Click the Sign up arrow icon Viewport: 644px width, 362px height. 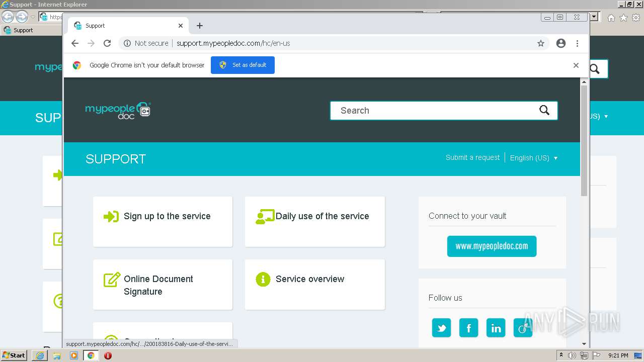(111, 216)
